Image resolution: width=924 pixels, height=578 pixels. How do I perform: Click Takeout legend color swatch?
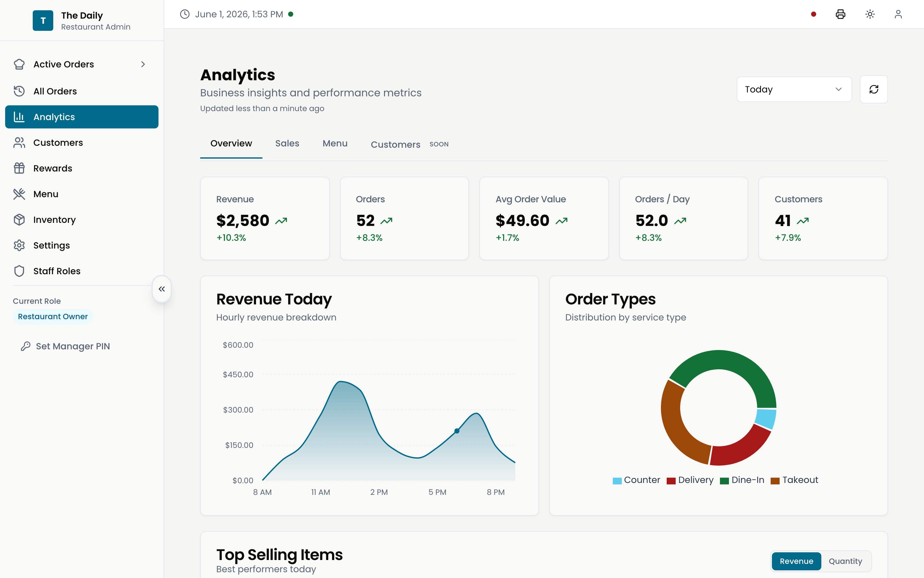(x=775, y=480)
